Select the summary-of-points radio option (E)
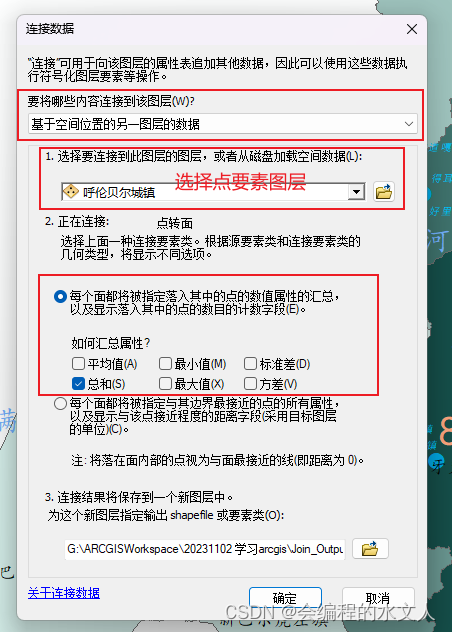 60,297
